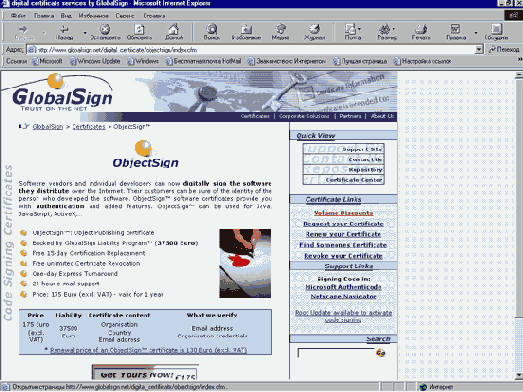The height and width of the screenshot is (392, 523).
Task: Open the History (Журнал) toolbar icon
Action: pos(314,32)
